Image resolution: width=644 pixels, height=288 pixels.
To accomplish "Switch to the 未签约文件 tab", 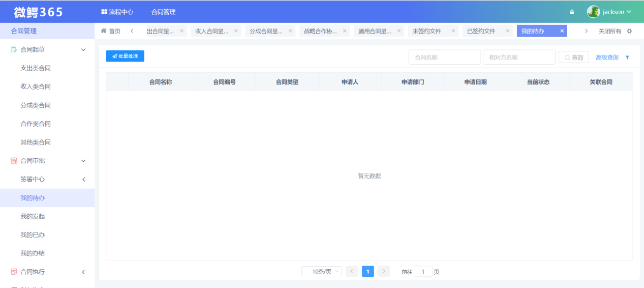I will (426, 31).
